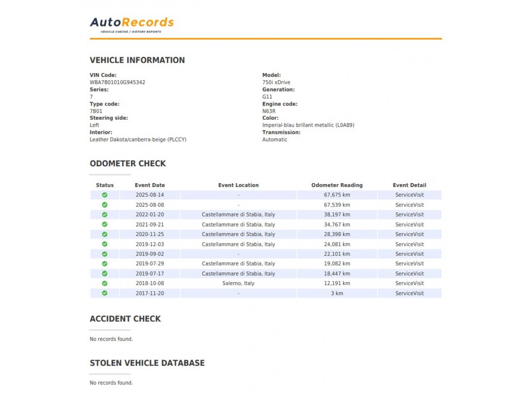The height and width of the screenshot is (399, 532).
Task: Click the Status column header
Action: click(105, 185)
